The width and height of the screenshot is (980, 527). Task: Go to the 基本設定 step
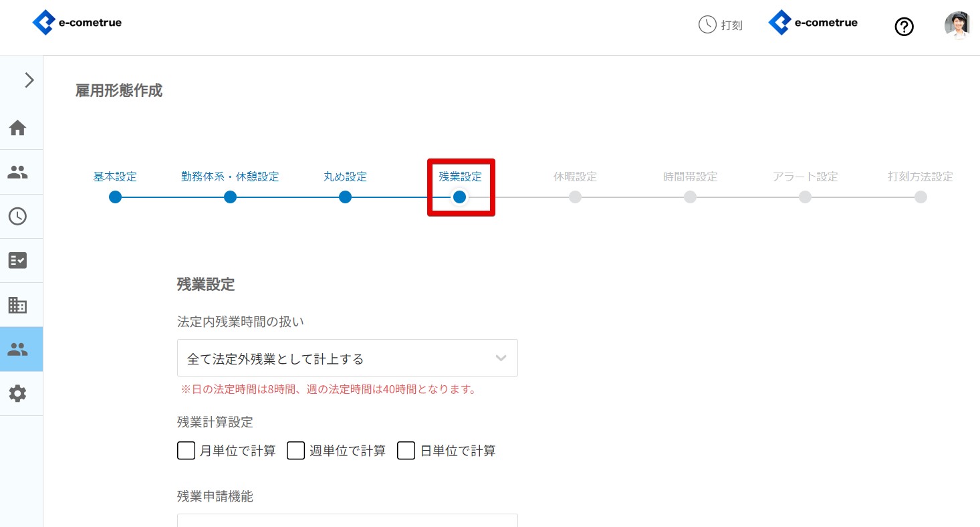115,177
